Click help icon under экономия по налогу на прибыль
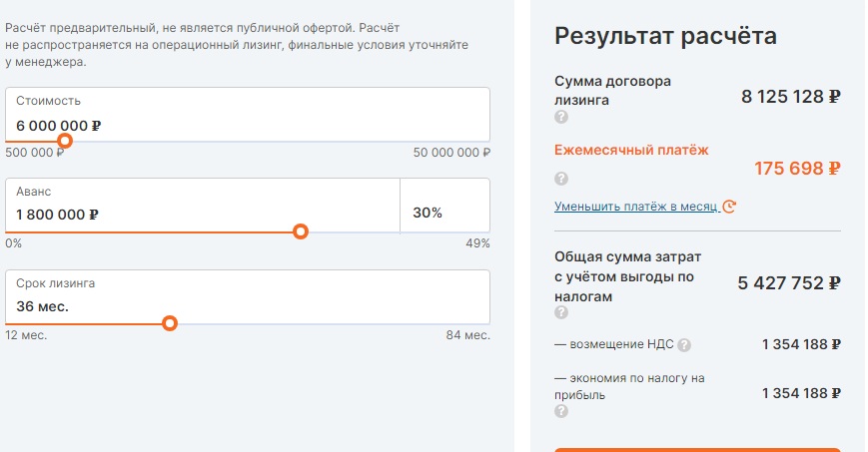This screenshot has width=868, height=452. pos(560,411)
